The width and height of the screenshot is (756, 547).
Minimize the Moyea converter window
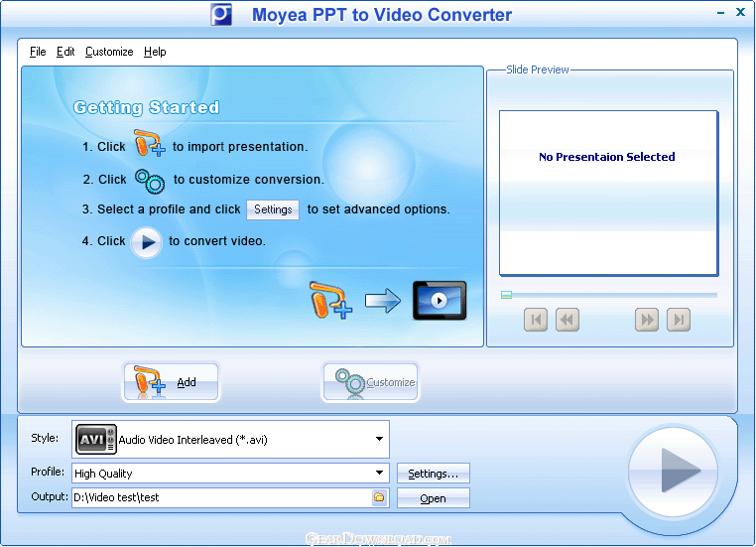tap(721, 13)
